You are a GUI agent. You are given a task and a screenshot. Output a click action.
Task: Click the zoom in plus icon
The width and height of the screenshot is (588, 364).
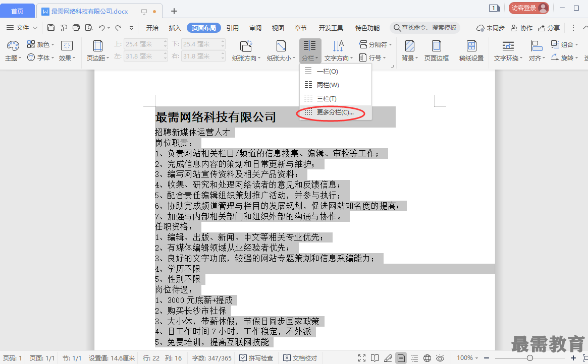[573, 358]
